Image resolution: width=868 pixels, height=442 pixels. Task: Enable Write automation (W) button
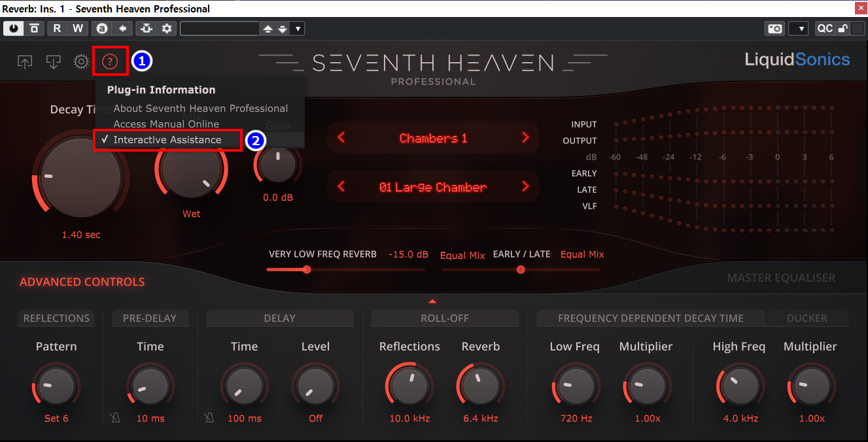pyautogui.click(x=78, y=28)
